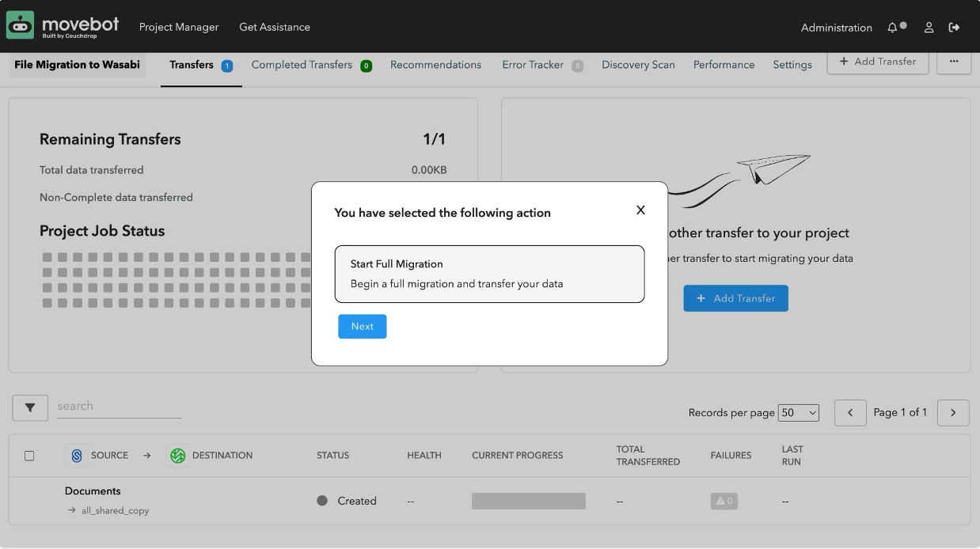Image resolution: width=980 pixels, height=549 pixels.
Task: Click the Transfers count badge
Action: coord(227,66)
